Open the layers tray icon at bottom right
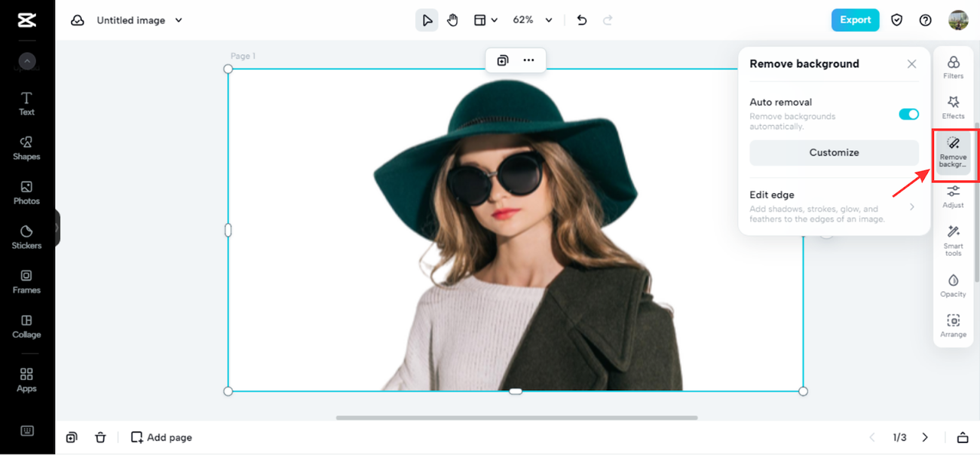Image resolution: width=980 pixels, height=456 pixels. pos(962,438)
